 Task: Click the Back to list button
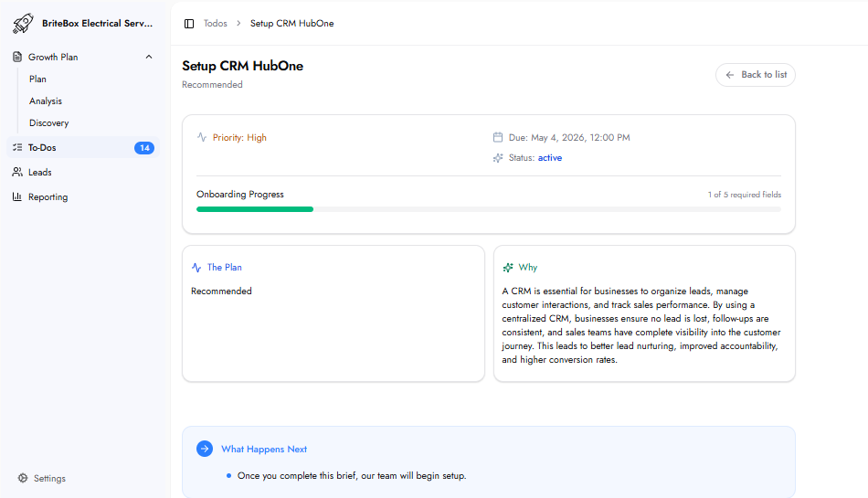[756, 75]
